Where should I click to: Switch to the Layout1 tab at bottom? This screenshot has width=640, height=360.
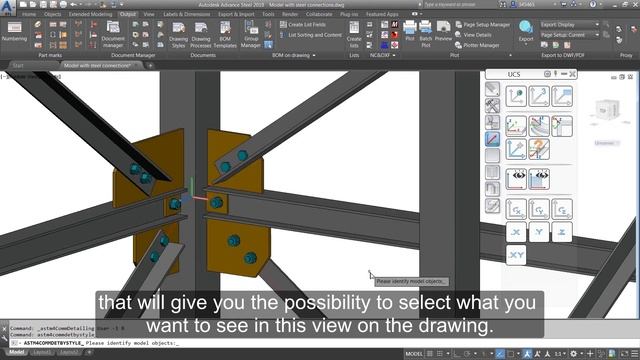click(x=42, y=352)
